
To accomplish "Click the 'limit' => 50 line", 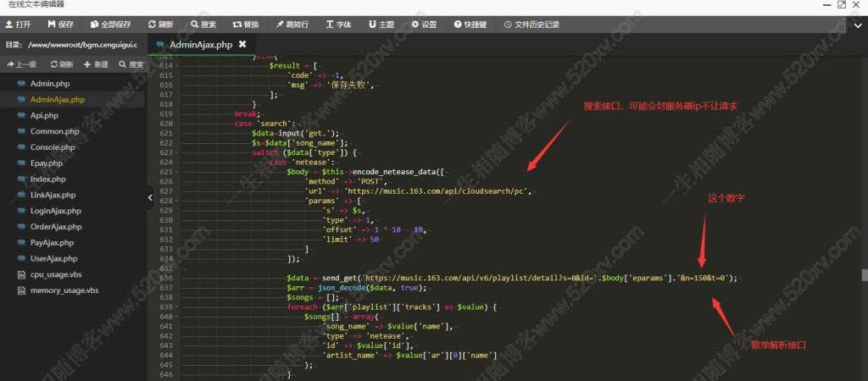I will click(351, 240).
